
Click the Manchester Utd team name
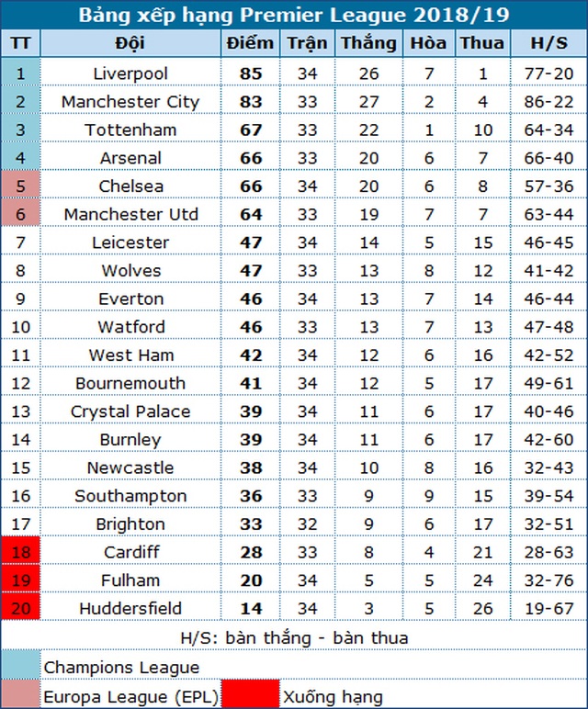point(130,214)
